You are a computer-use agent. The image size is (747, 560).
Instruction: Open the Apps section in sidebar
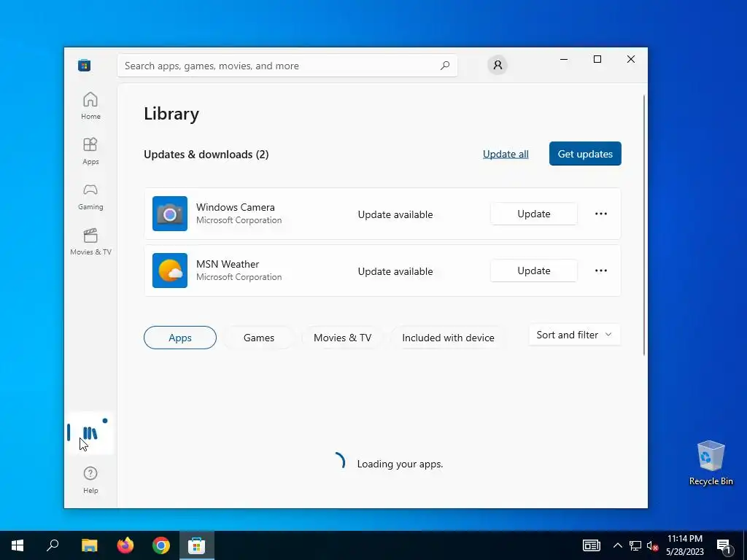coord(90,151)
